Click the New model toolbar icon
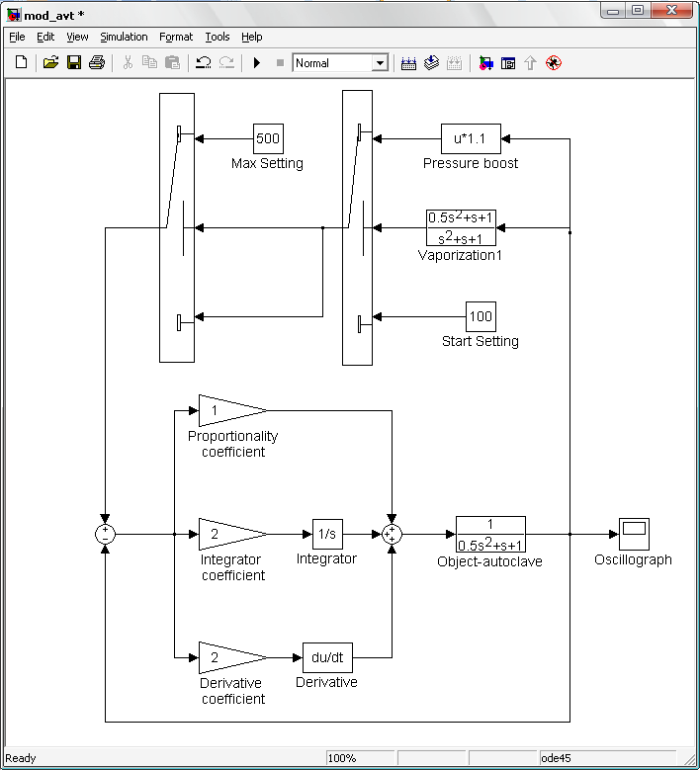700x770 pixels. click(x=21, y=62)
